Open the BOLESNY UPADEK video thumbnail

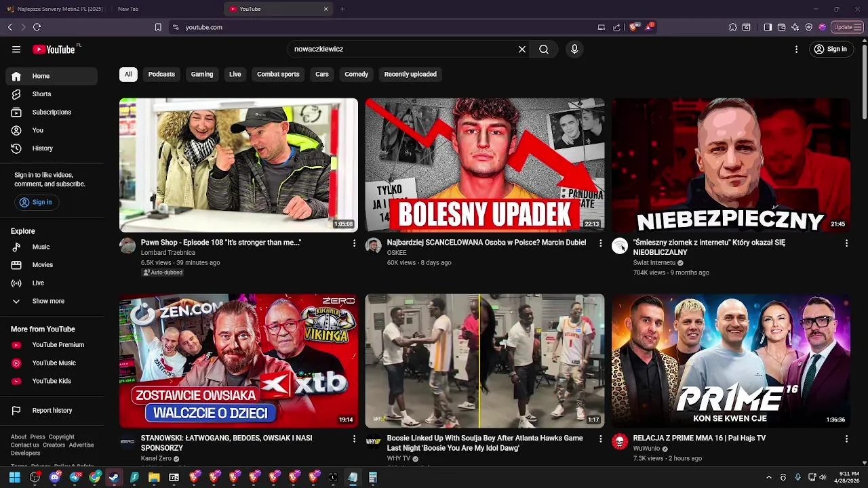coord(485,165)
